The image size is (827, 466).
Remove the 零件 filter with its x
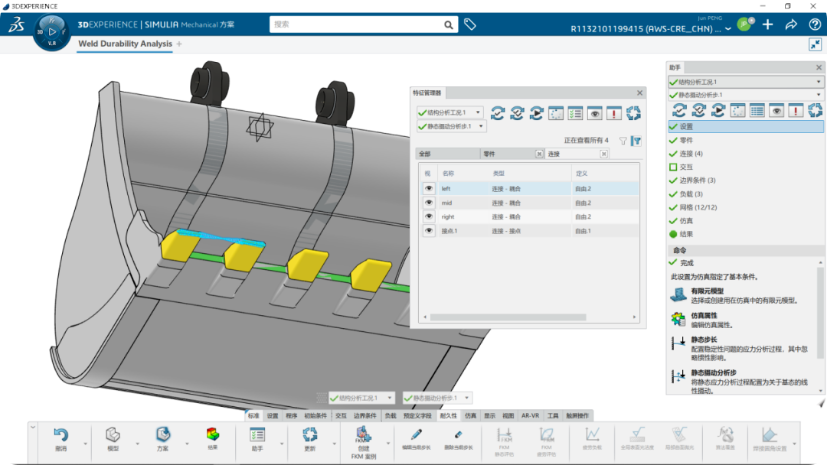(539, 154)
